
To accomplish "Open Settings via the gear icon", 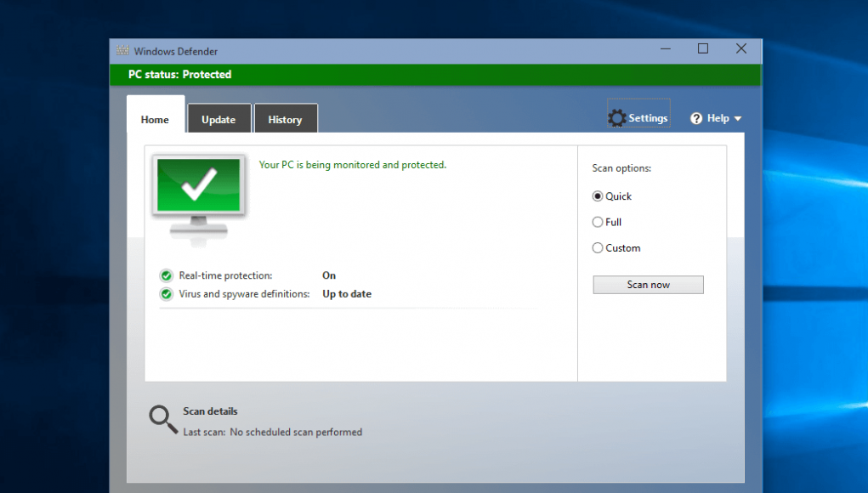I will pos(616,118).
